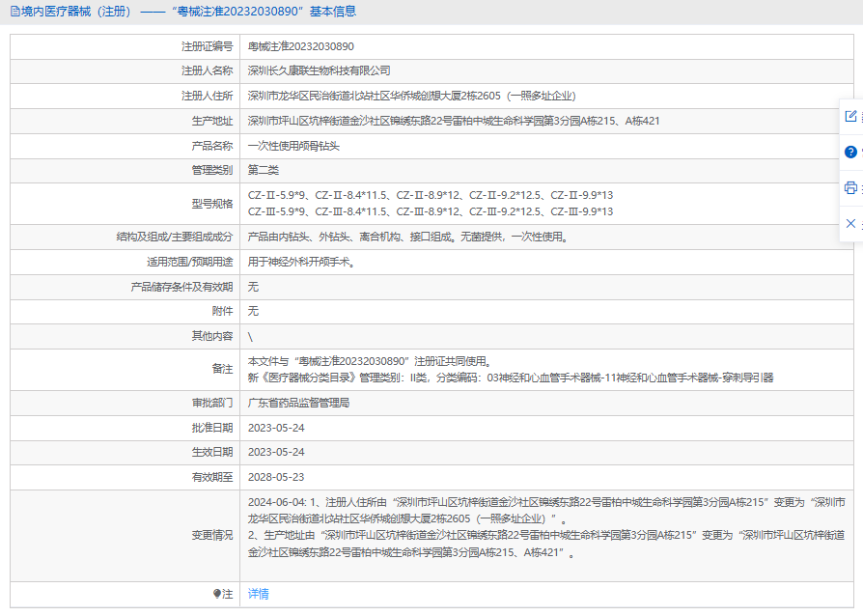Click the 生产地址 production address value
Image resolution: width=863 pixels, height=616 pixels.
[x=454, y=121]
